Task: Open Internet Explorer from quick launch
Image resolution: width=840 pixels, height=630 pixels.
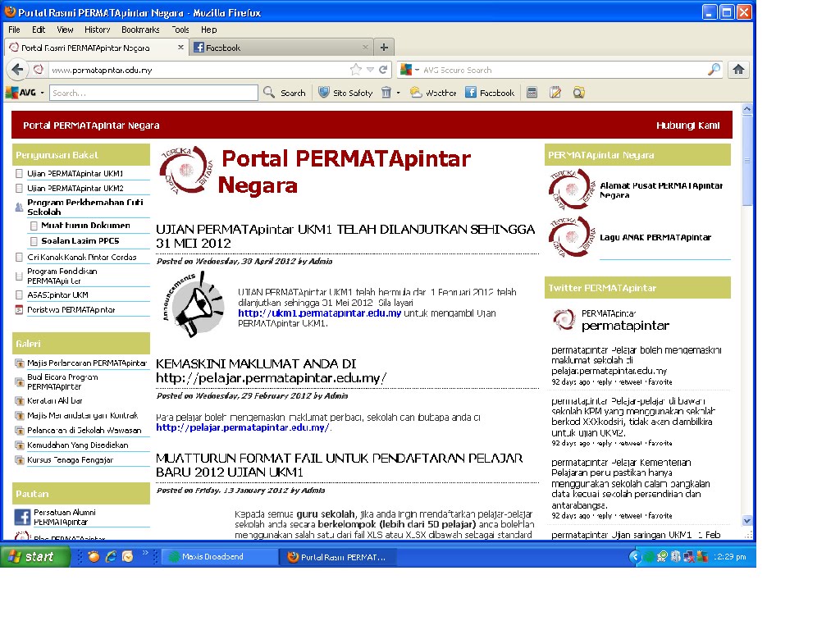Action: (x=111, y=557)
